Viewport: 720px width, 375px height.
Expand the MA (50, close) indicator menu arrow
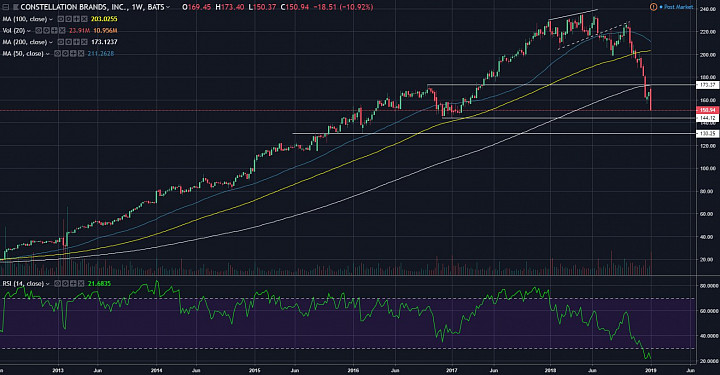tap(47, 54)
